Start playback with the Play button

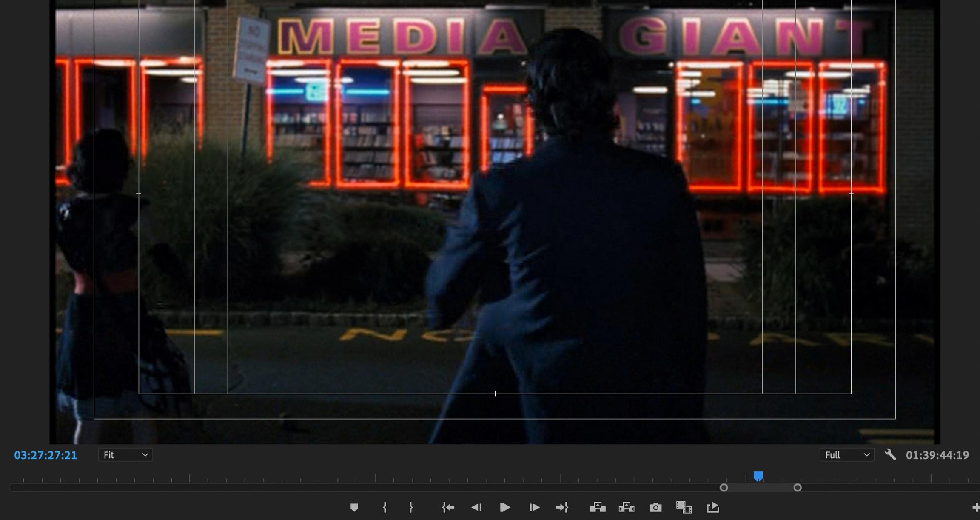[505, 507]
